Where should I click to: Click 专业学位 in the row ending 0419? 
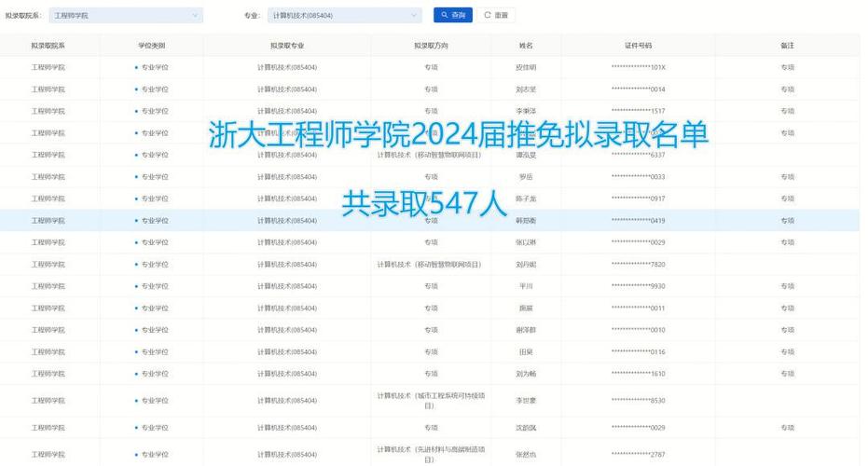155,221
